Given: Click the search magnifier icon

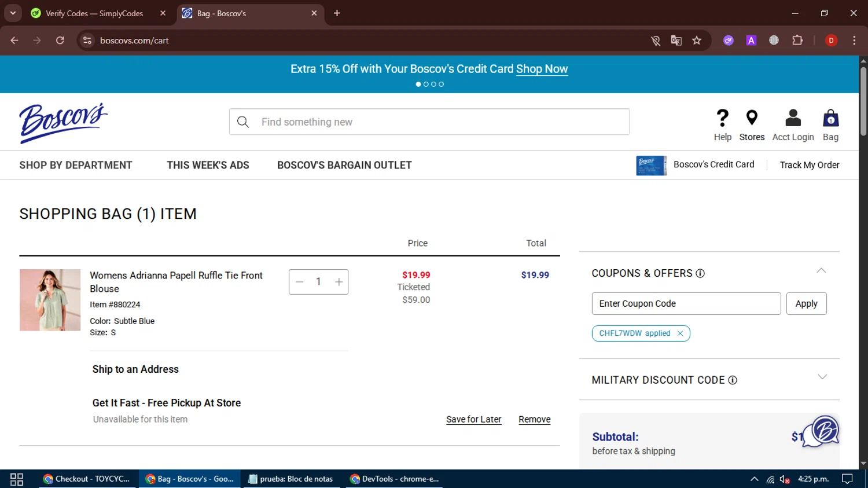Looking at the screenshot, I should pos(243,122).
